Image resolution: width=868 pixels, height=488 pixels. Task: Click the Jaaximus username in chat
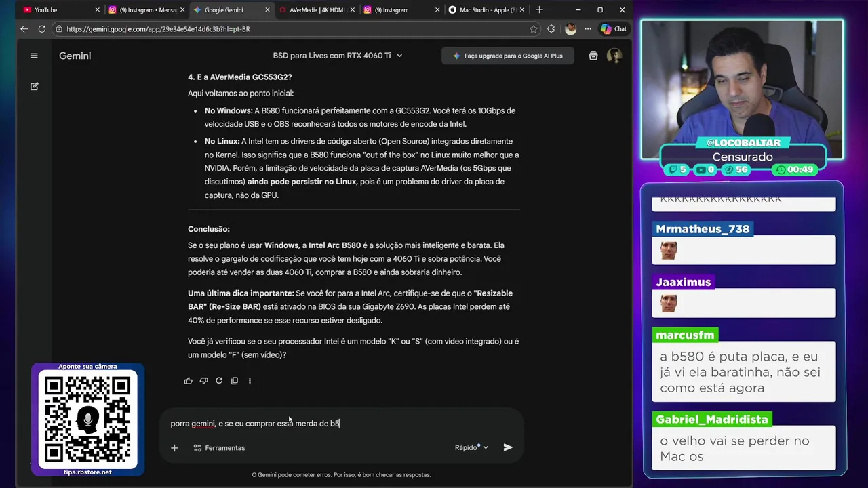(x=683, y=282)
